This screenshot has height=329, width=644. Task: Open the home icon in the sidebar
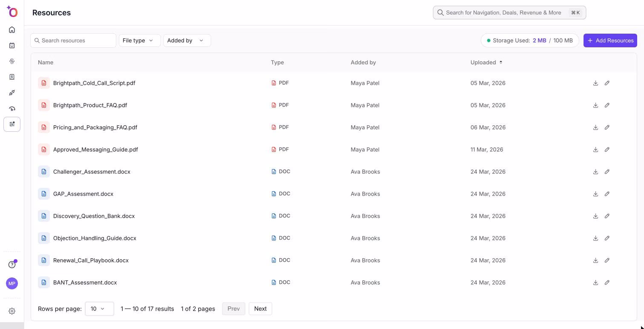[x=12, y=30]
